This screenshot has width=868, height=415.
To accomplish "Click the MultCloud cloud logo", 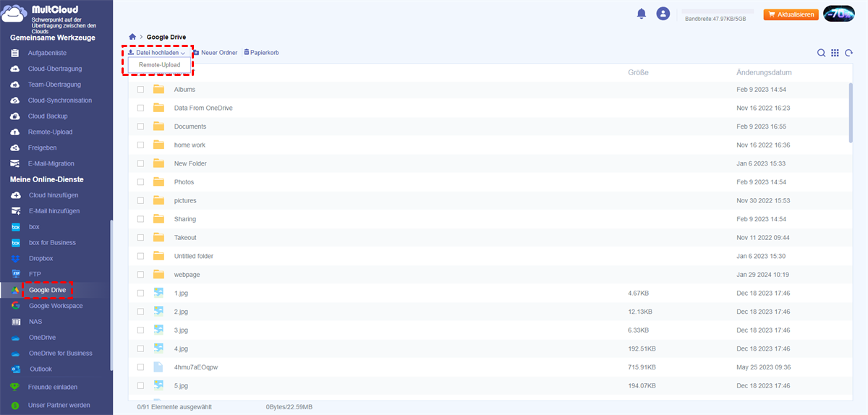I will tap(14, 14).
